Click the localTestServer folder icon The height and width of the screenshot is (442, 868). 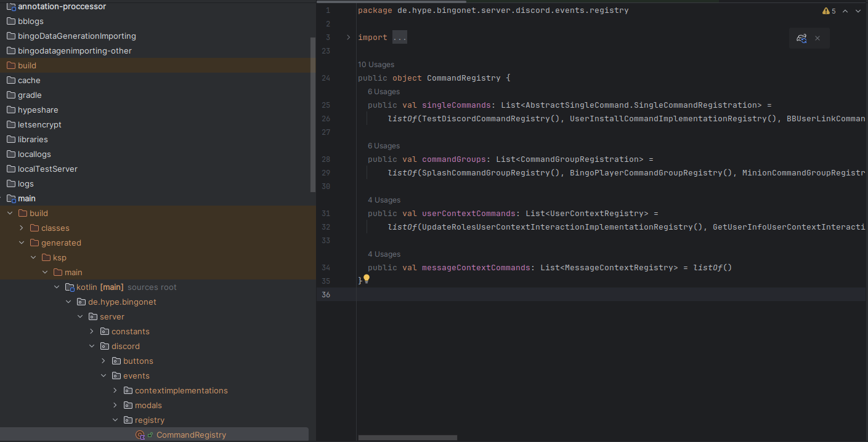pyautogui.click(x=10, y=169)
